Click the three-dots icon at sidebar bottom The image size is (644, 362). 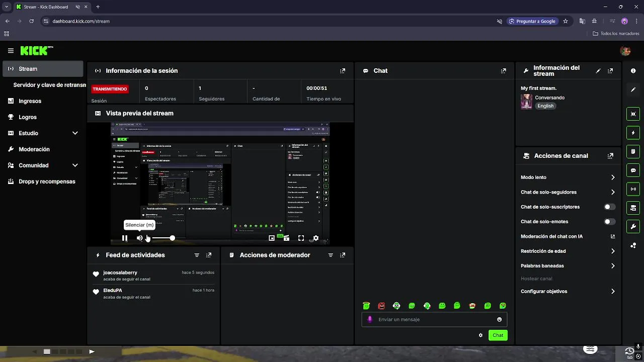click(x=633, y=245)
